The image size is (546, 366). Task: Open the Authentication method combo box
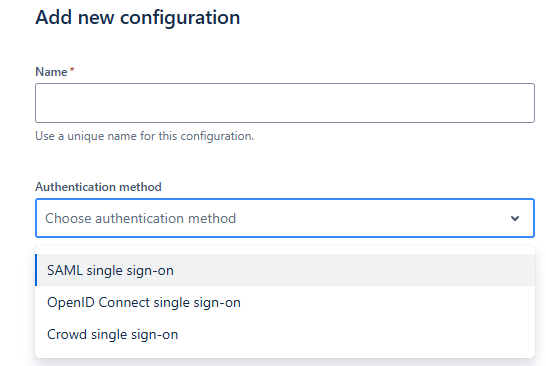point(285,218)
